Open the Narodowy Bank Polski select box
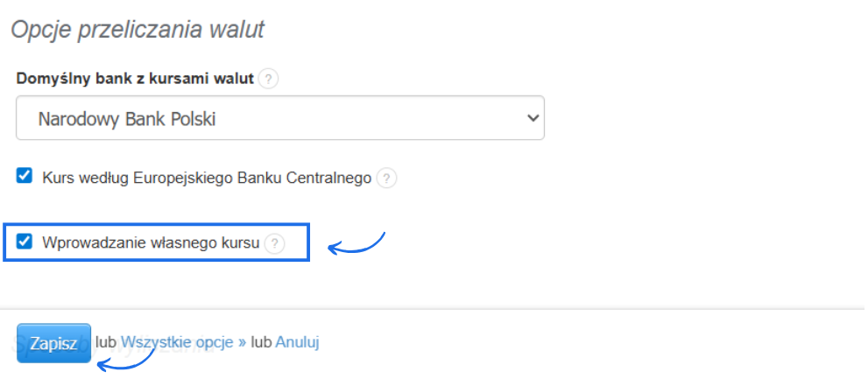This screenshot has height=386, width=868. [263, 118]
